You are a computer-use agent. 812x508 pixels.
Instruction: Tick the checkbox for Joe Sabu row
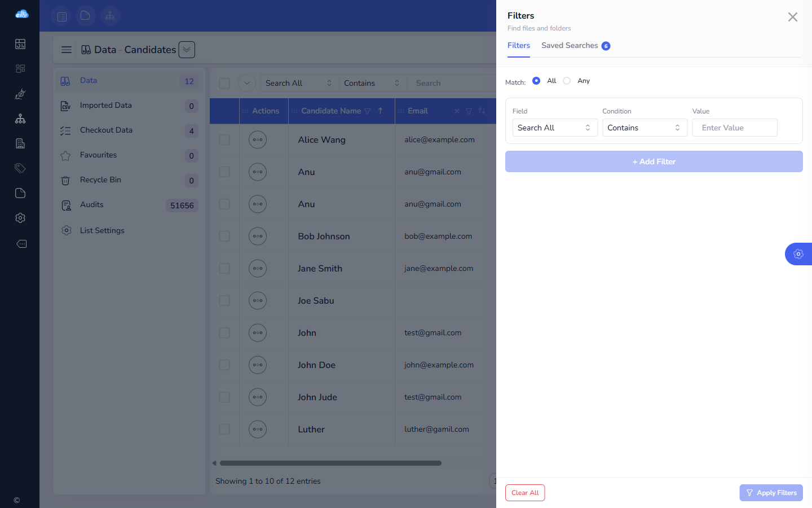[x=224, y=300]
